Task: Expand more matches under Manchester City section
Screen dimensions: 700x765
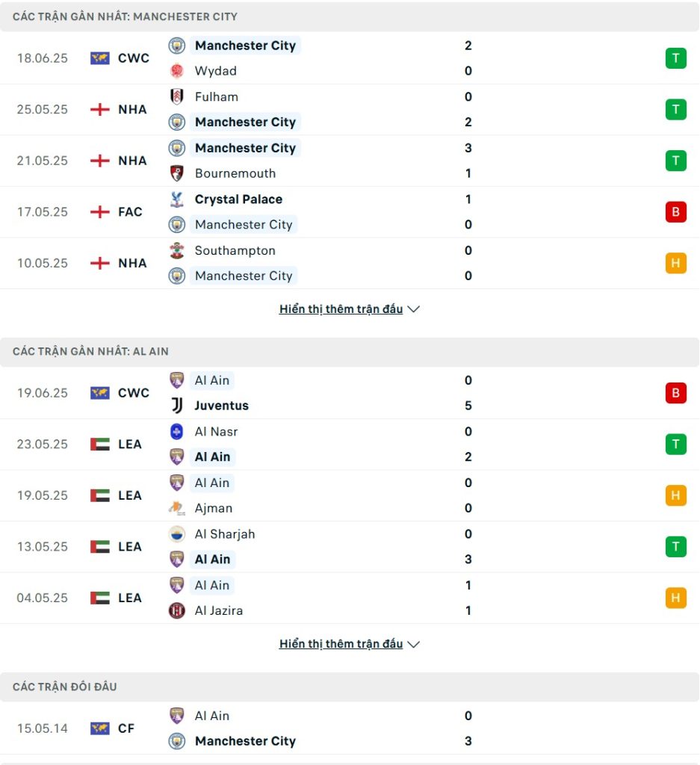Action: click(x=350, y=309)
